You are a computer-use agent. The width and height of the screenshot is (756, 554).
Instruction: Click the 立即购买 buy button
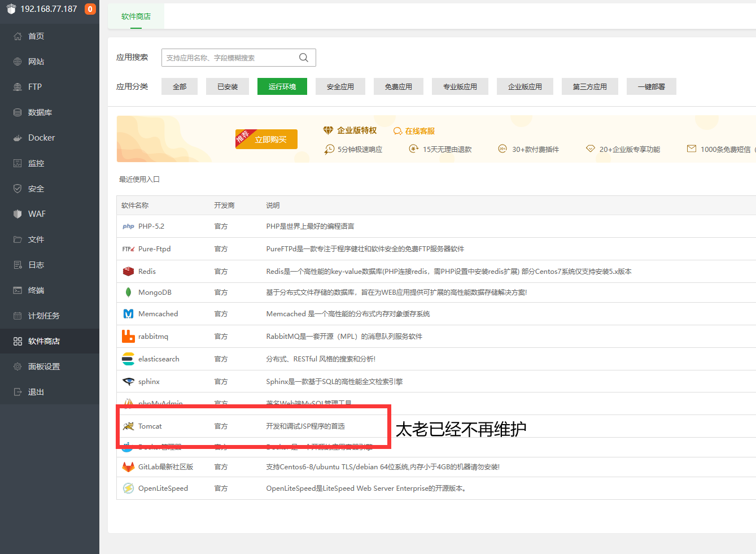point(266,139)
